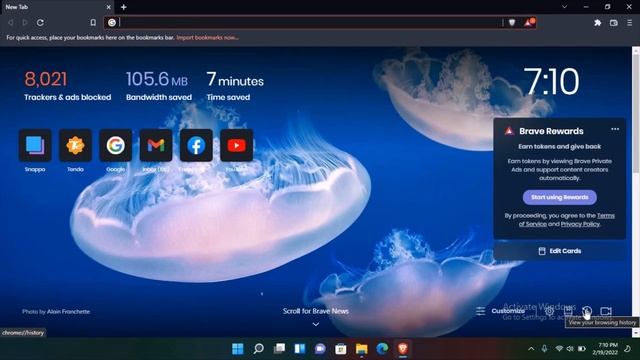Open the Microsoft Store taskbar icon
640x360 pixels.
pyautogui.click(x=341, y=349)
